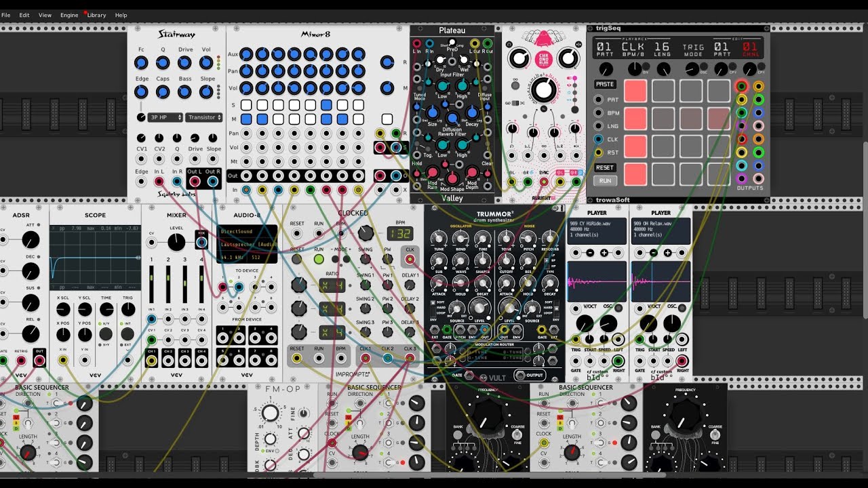This screenshot has width=868, height=488.
Task: Open the Help menu
Action: coord(121,15)
